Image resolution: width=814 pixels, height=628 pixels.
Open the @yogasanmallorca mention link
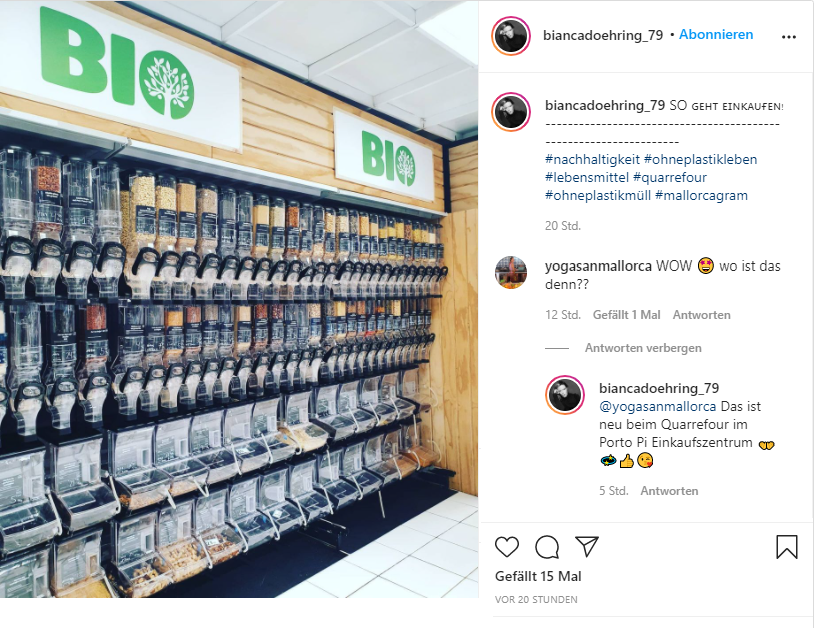(657, 406)
